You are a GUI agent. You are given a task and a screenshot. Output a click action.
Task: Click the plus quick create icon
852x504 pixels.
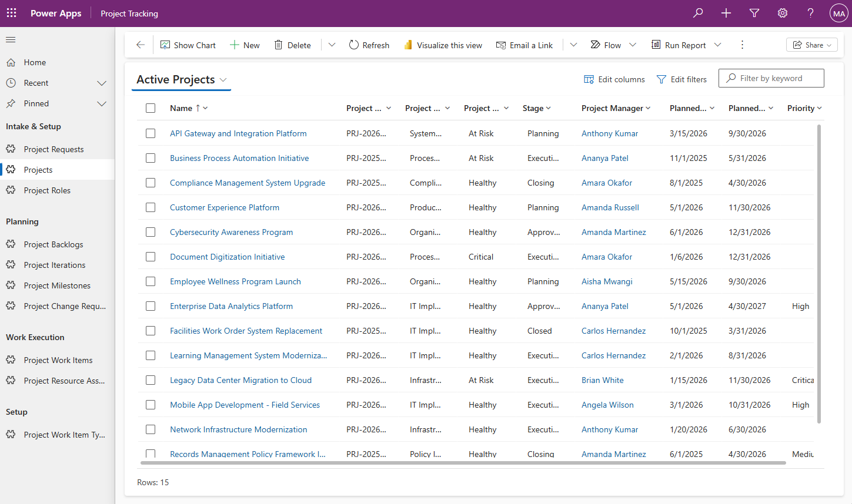pos(726,13)
